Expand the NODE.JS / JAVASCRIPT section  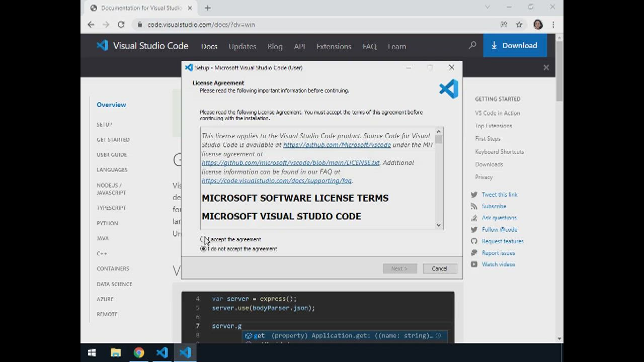pos(111,189)
